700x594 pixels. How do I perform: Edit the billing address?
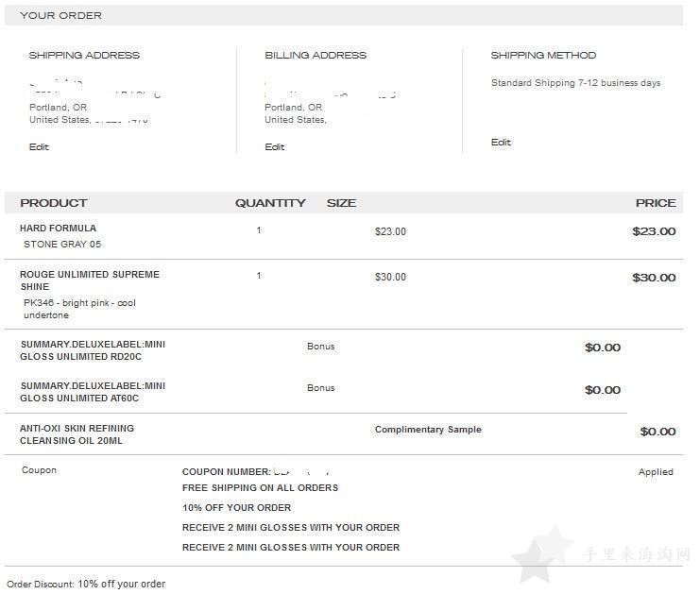coord(275,146)
